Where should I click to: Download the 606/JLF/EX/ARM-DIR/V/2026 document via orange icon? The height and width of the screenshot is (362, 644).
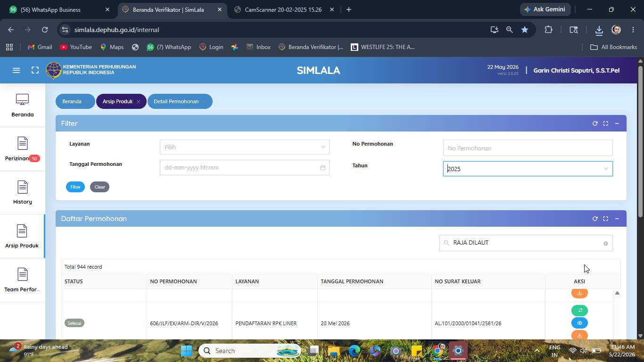tap(579, 335)
